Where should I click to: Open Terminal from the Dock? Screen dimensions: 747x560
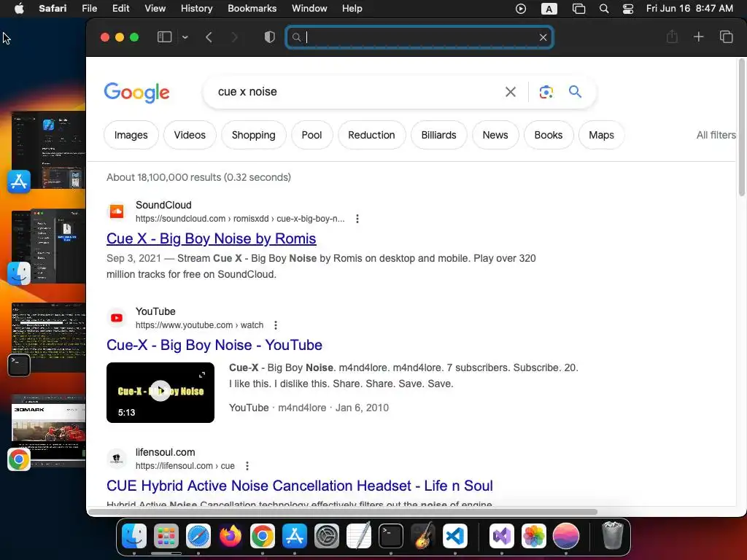coord(391,536)
